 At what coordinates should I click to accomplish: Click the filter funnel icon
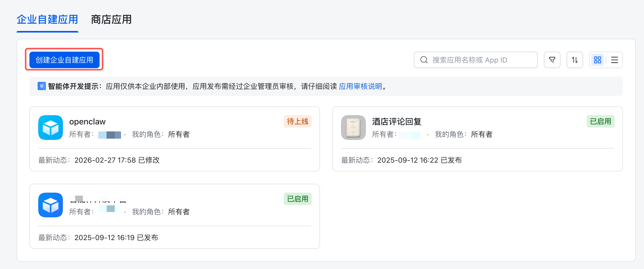pos(552,60)
